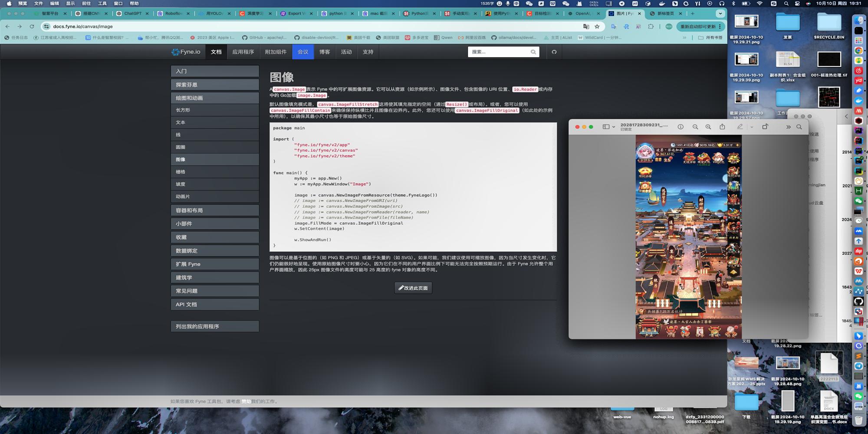Zoom in on the Preview image window
The height and width of the screenshot is (434, 868).
pos(708,127)
